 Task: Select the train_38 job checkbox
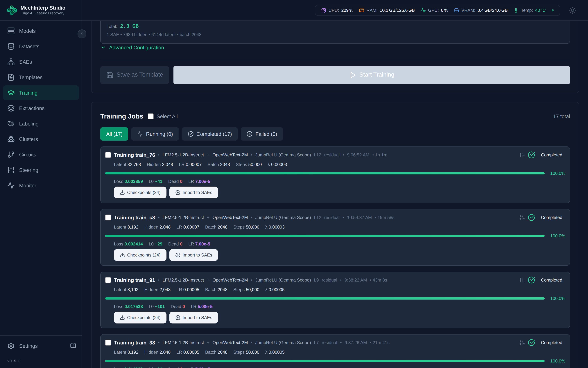pos(108,342)
